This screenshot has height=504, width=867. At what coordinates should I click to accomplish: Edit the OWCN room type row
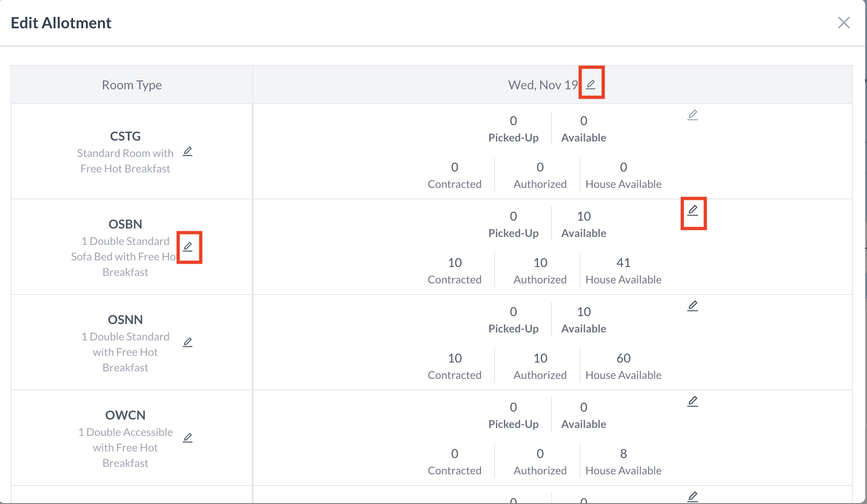pos(188,438)
